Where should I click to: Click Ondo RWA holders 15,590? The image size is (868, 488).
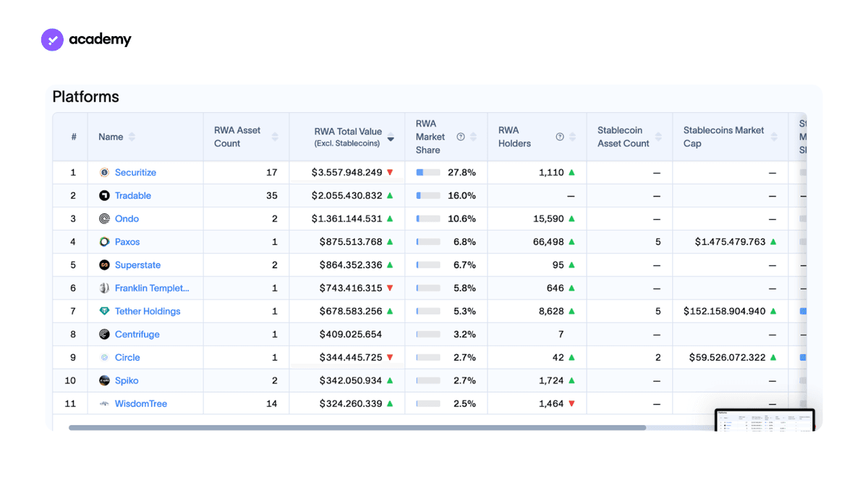(548, 218)
